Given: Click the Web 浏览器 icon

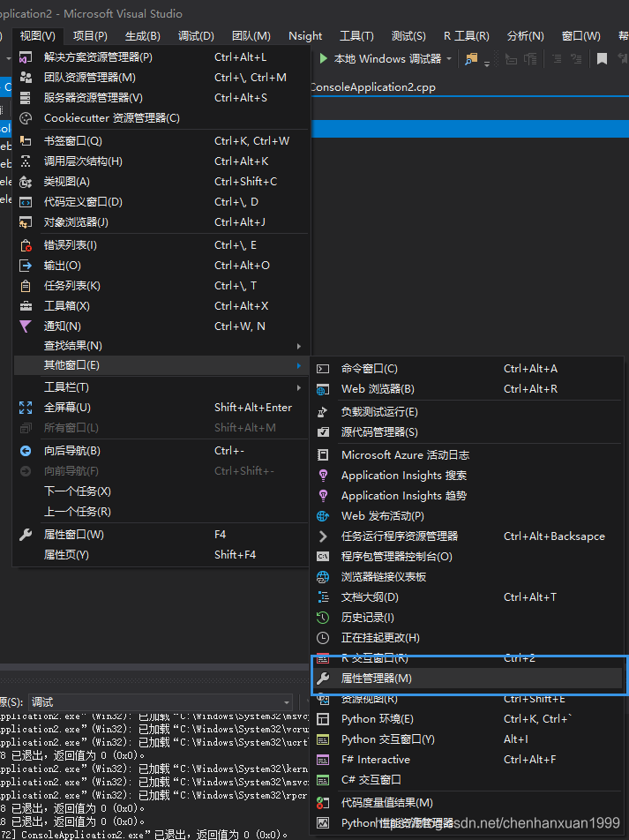Looking at the screenshot, I should (x=323, y=389).
